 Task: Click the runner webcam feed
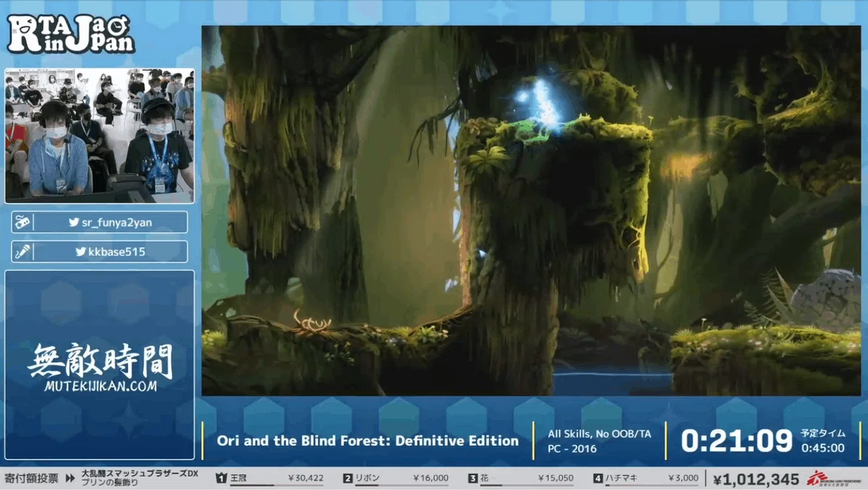(x=100, y=135)
